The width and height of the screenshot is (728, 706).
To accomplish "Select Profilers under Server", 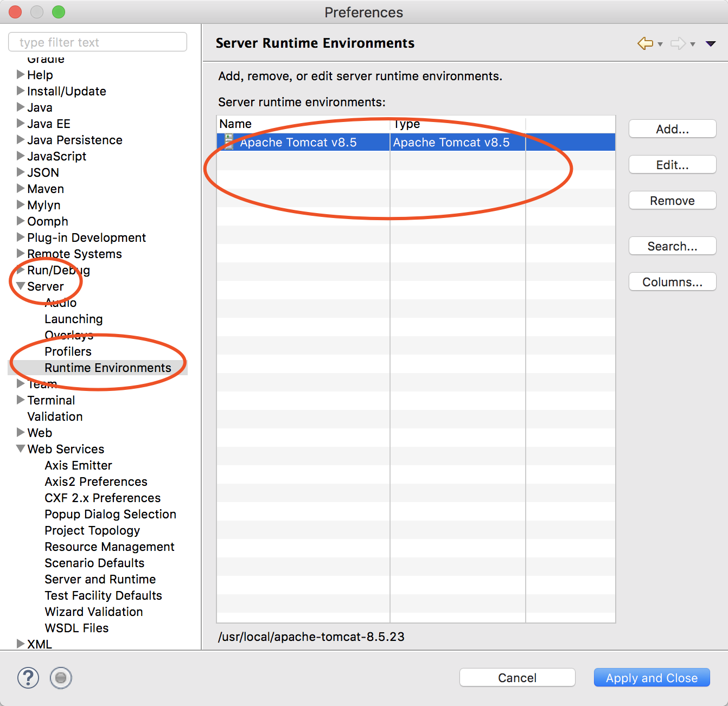I will (68, 351).
